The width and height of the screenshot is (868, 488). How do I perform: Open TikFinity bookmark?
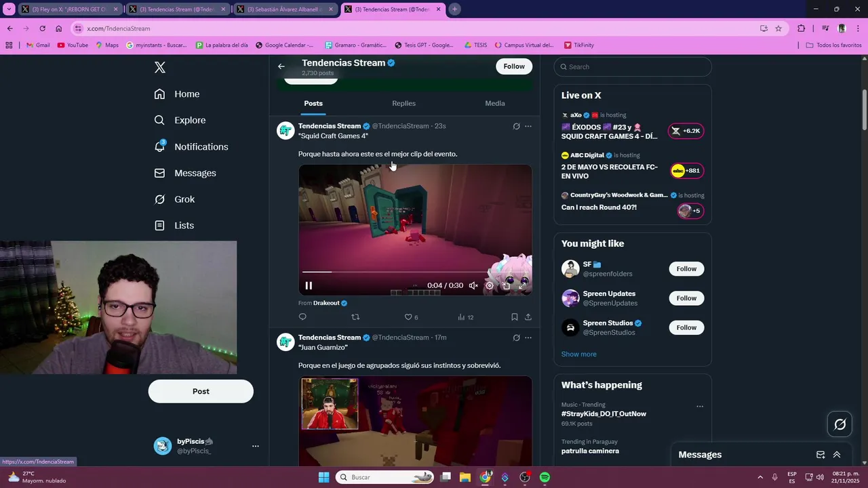pos(579,45)
